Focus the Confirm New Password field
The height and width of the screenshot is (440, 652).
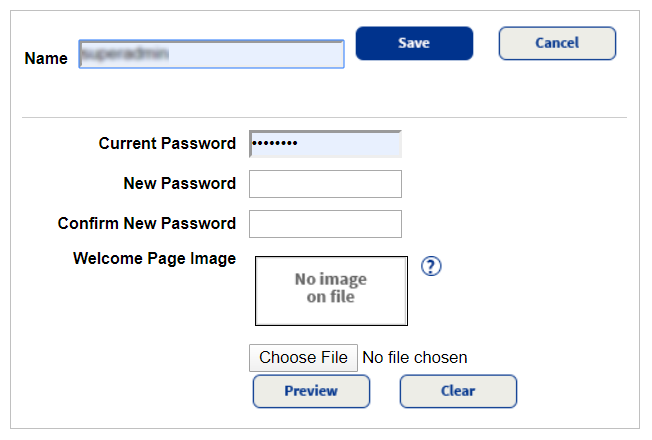click(325, 224)
